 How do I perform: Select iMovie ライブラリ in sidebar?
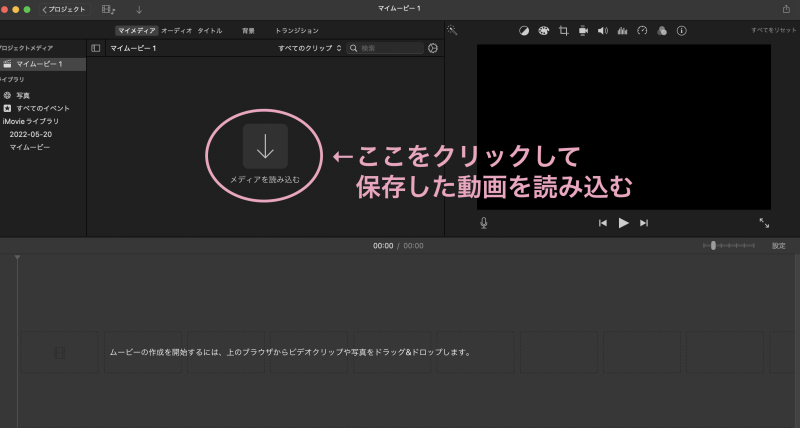(31, 121)
